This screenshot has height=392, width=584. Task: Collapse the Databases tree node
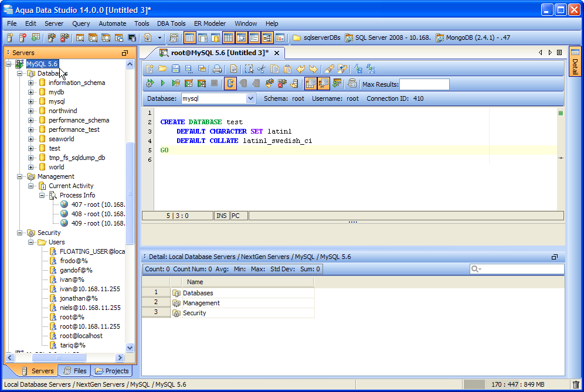[x=20, y=73]
